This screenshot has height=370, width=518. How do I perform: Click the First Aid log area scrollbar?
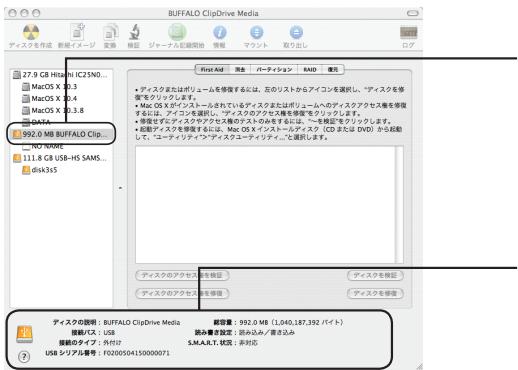point(399,205)
